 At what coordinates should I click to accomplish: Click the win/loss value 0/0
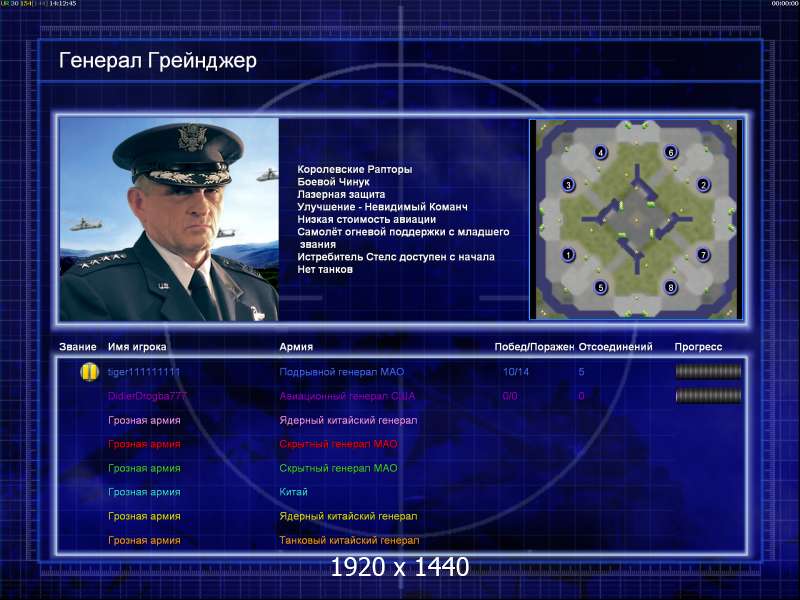tap(510, 396)
